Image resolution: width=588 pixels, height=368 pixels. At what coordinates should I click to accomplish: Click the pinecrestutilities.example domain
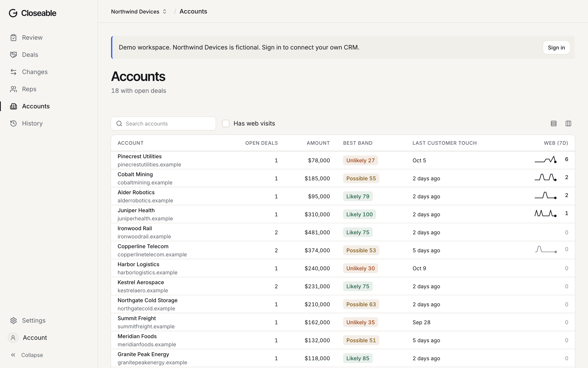[149, 165]
